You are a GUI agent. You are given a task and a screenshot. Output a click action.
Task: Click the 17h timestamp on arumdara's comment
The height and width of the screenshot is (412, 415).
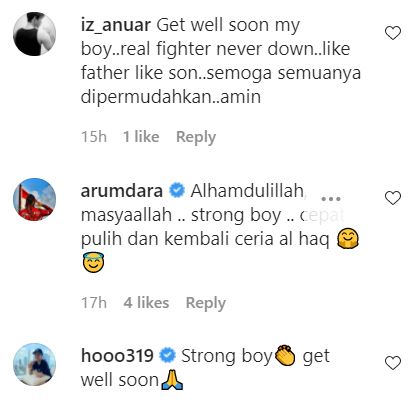tap(94, 303)
